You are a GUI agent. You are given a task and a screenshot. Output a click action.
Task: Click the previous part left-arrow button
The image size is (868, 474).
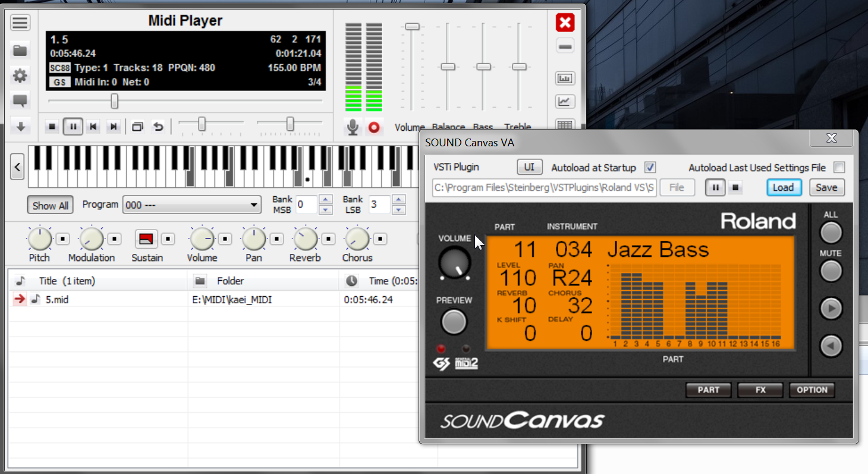coord(831,346)
